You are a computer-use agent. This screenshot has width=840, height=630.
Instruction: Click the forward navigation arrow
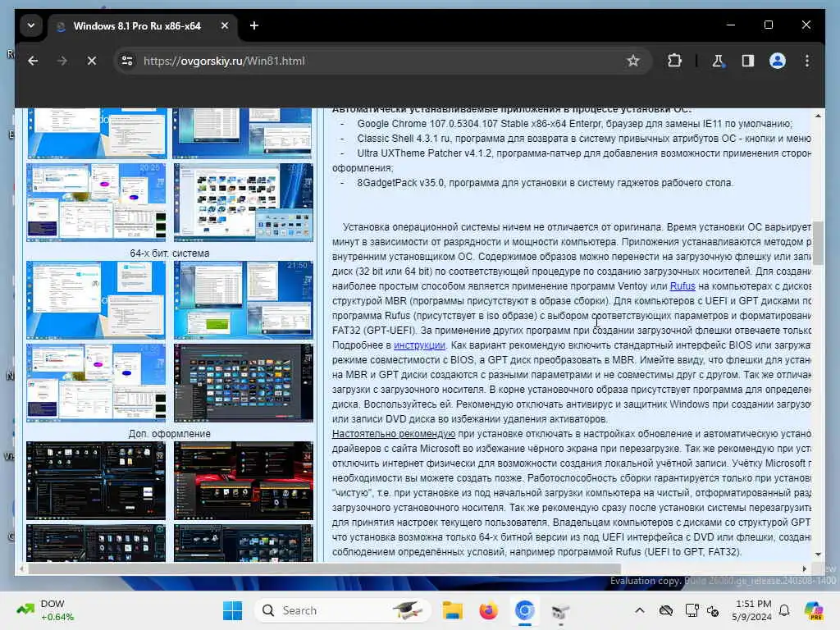[62, 61]
